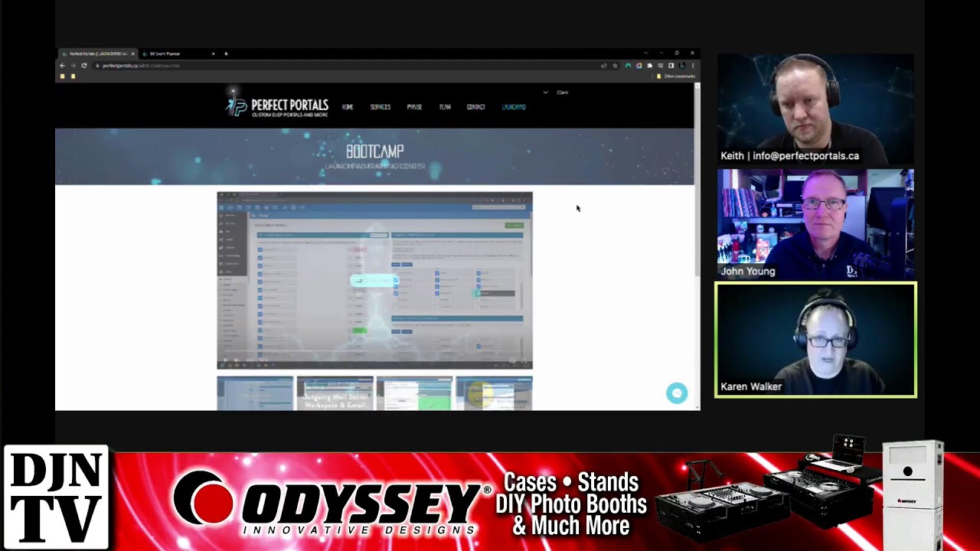980x551 pixels.
Task: Open the Contact nav link
Action: point(475,107)
